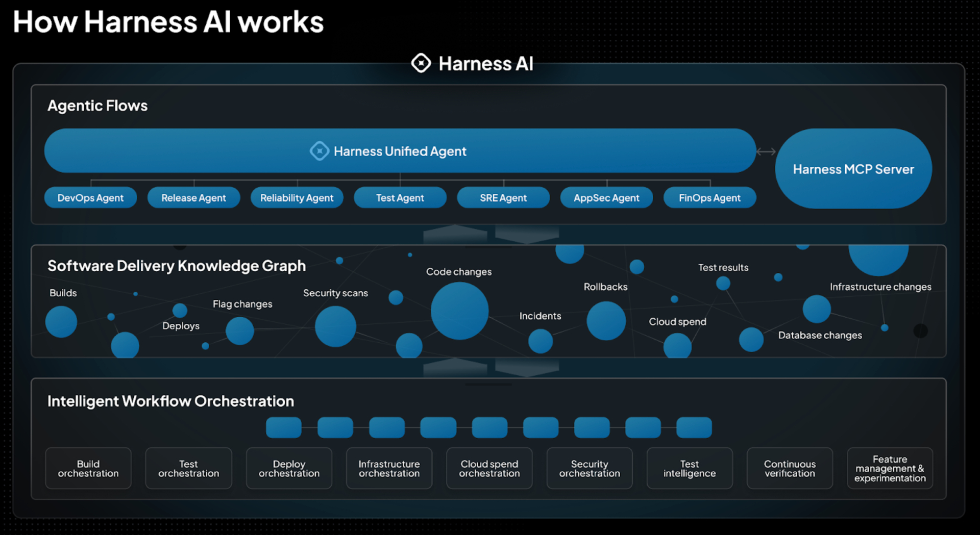Select the Security scans graph node
This screenshot has width=980, height=535.
[335, 327]
